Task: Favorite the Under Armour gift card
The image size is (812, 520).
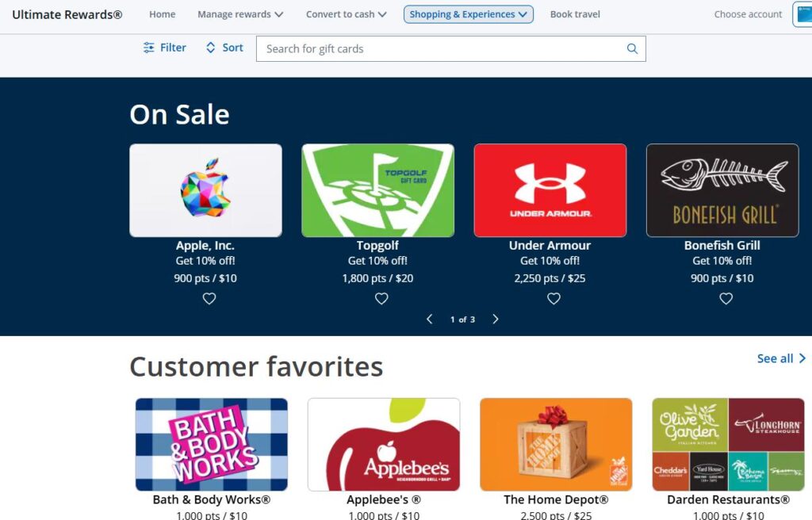Action: click(x=553, y=298)
